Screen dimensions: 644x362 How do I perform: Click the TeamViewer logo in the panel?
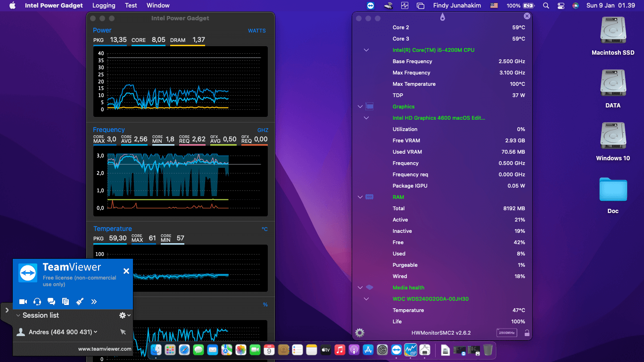point(28,273)
